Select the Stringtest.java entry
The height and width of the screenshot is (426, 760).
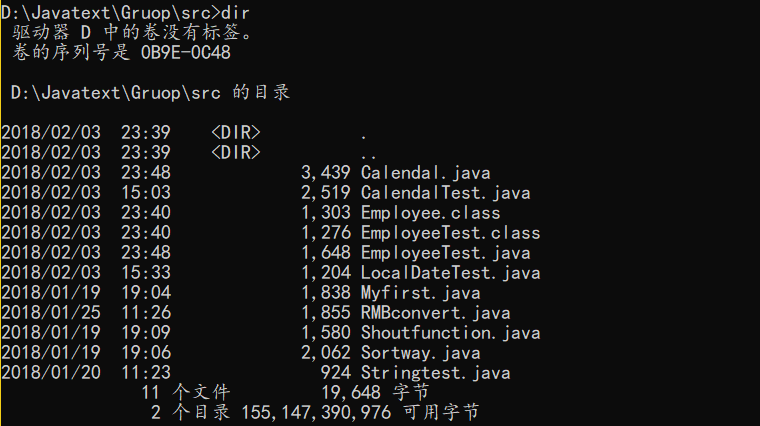pos(435,373)
